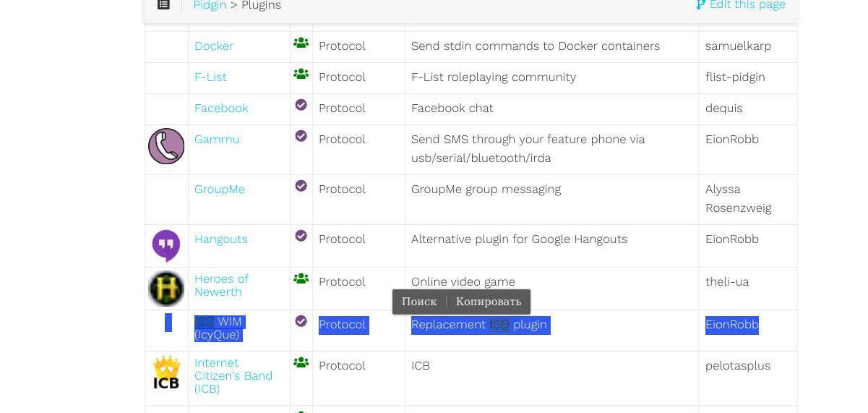Screen dimensions: 868x413
Task: Click the community icon in F-List row
Action: pyautogui.click(x=301, y=74)
